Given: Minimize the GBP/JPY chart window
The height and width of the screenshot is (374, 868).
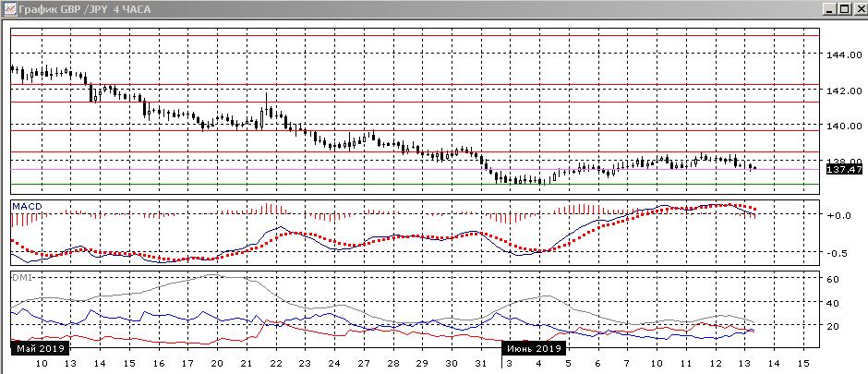Looking at the screenshot, I should click(829, 9).
